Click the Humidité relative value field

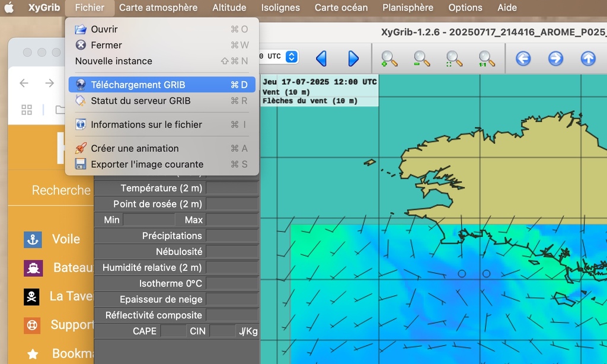(232, 267)
